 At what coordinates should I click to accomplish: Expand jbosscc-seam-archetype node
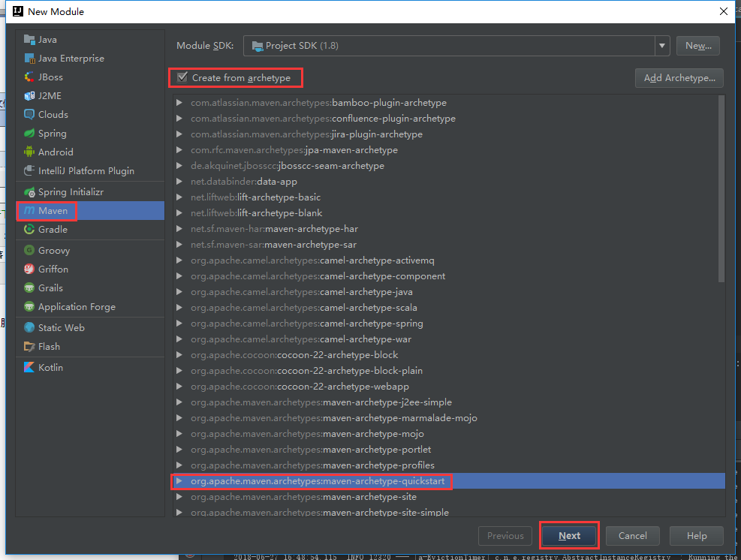coord(179,165)
